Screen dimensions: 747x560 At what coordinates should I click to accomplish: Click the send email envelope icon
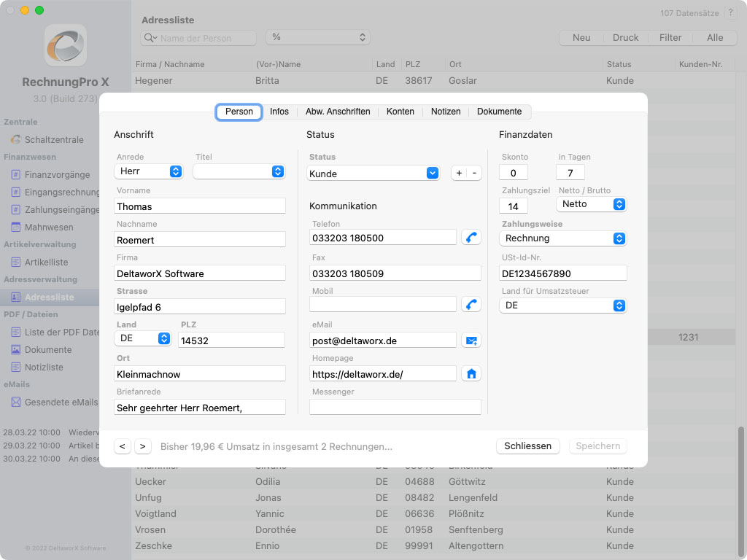[x=471, y=340]
